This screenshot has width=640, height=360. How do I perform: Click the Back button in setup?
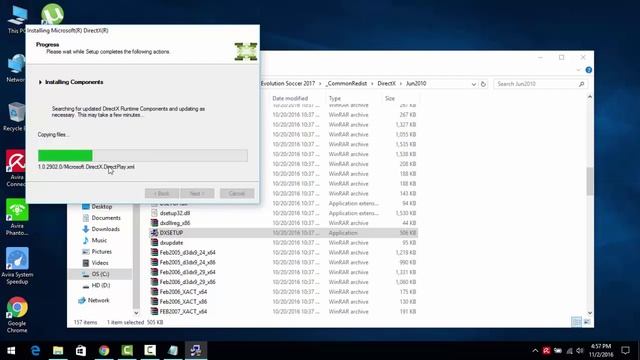pos(162,193)
